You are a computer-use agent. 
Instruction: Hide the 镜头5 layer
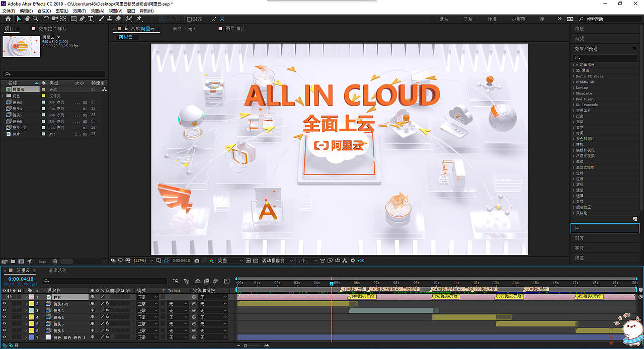click(x=4, y=324)
